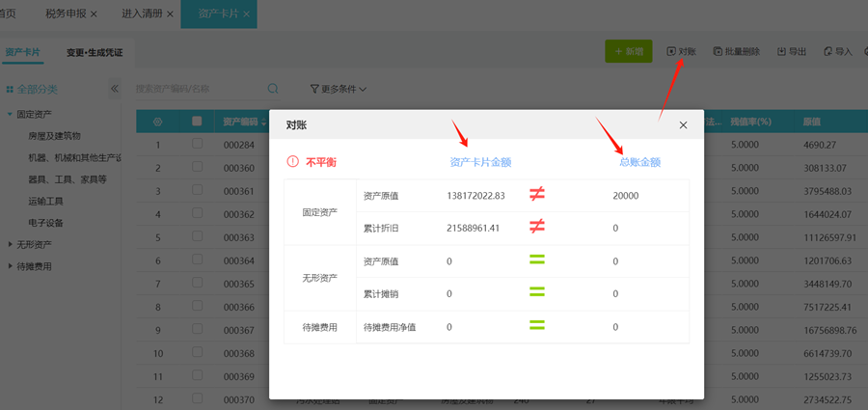Screen dimensions: 868x410
Task: Close the 对账 dialog
Action: point(683,125)
